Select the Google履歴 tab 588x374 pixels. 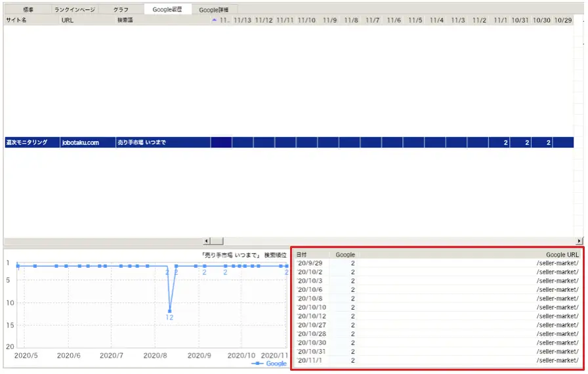(x=167, y=9)
